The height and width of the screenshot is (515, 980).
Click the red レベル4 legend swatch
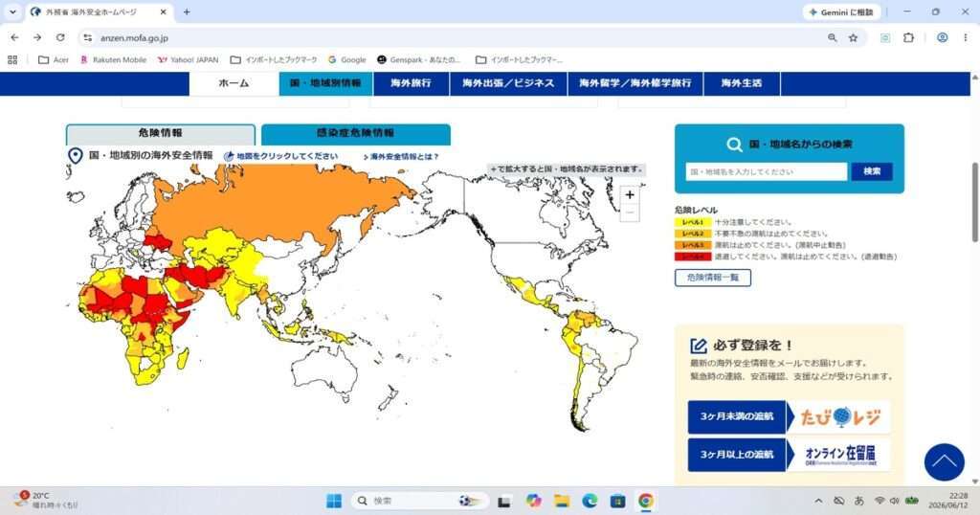pyautogui.click(x=693, y=257)
